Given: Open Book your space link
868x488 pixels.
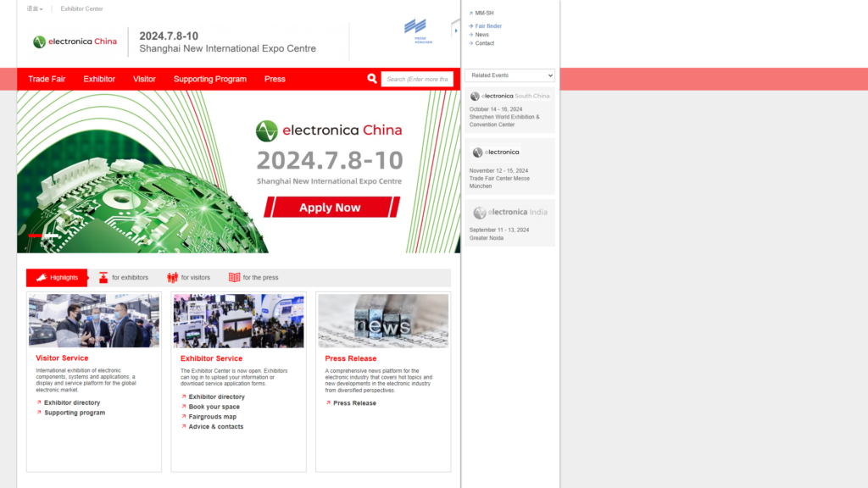Looking at the screenshot, I should coord(214,407).
